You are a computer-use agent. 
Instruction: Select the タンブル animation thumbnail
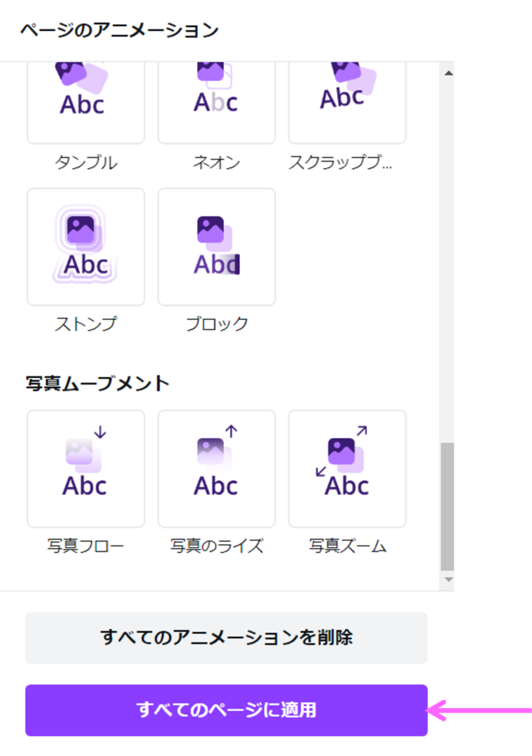[86, 102]
